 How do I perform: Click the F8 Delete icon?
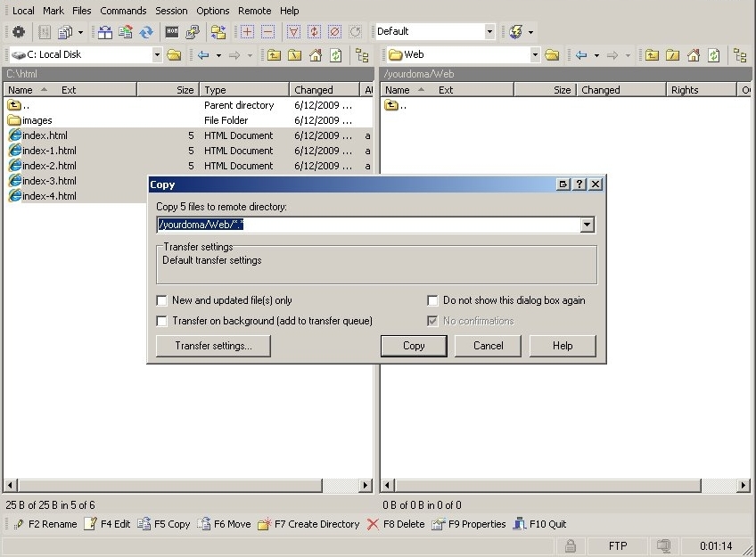373,524
